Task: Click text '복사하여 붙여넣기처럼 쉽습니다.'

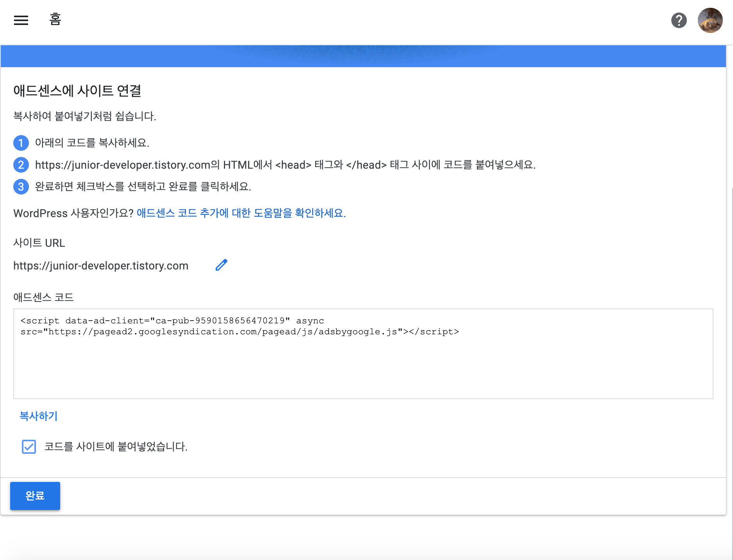Action: pos(85,116)
